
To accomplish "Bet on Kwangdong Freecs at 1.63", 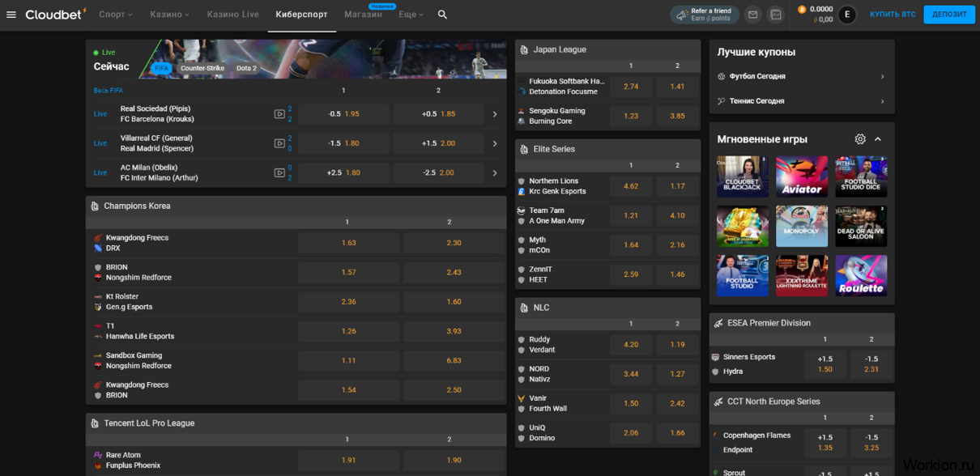I will click(x=348, y=243).
